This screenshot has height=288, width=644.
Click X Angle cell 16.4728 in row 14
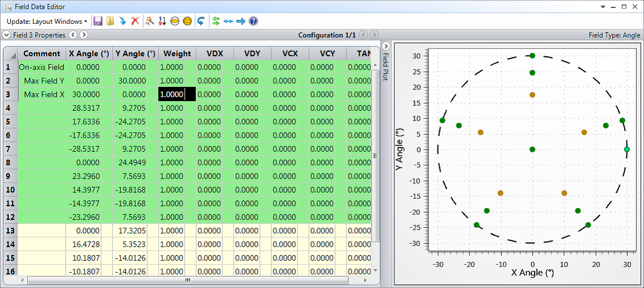(89, 244)
